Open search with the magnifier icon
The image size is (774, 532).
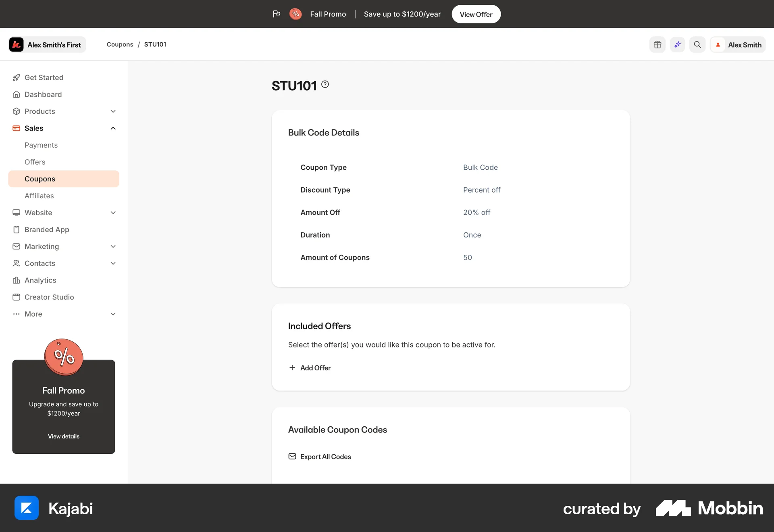697,45
